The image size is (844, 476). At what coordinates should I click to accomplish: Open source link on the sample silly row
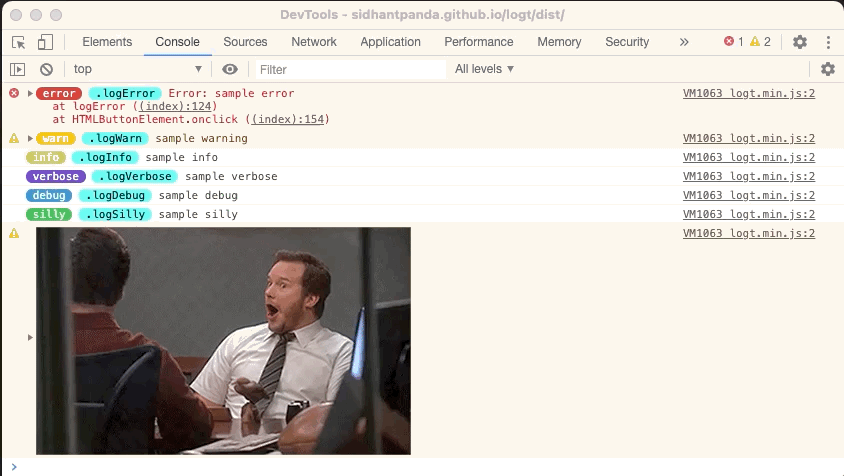(x=749, y=214)
